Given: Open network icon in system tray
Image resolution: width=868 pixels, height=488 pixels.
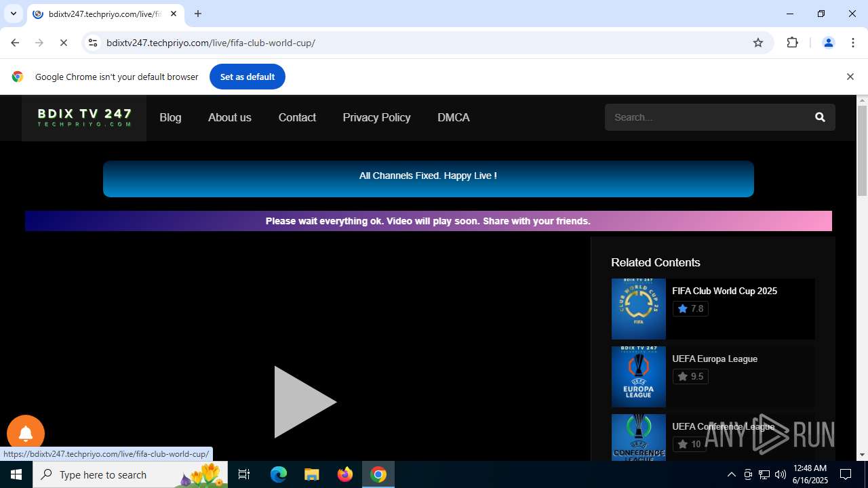Looking at the screenshot, I should pyautogui.click(x=764, y=474).
